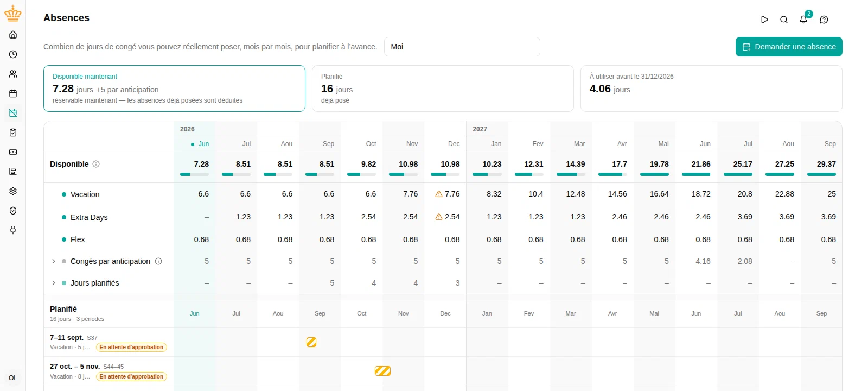Open notifications bell showing badge 2
Screen dimensions: 868x391
coord(803,20)
